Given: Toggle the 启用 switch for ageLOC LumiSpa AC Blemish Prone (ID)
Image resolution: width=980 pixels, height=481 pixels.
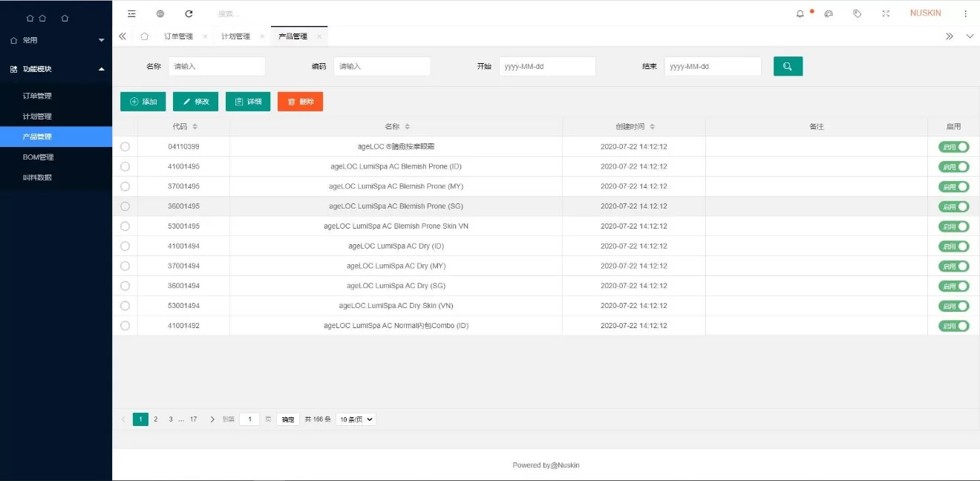Looking at the screenshot, I should tap(954, 167).
